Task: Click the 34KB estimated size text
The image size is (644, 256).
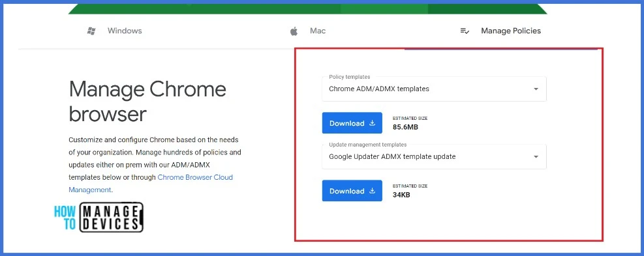Action: (401, 195)
